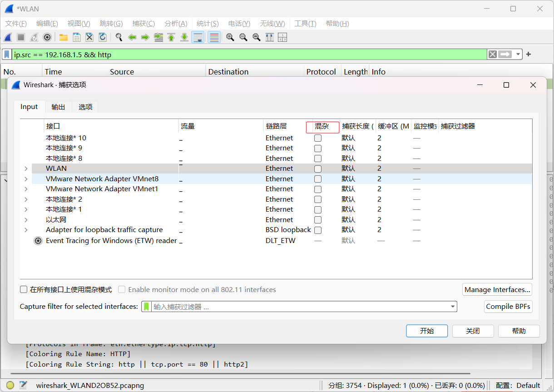Toggle auto-scroll during live capture icon

[198, 37]
